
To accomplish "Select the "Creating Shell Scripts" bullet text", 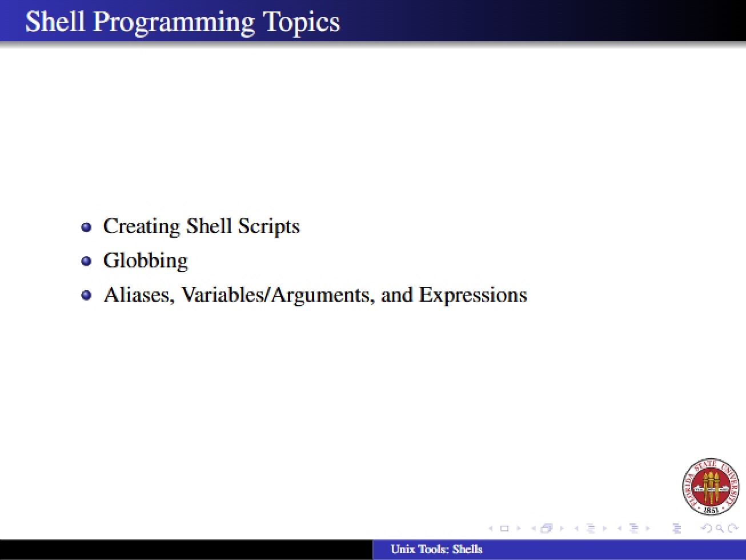I will click(x=202, y=226).
